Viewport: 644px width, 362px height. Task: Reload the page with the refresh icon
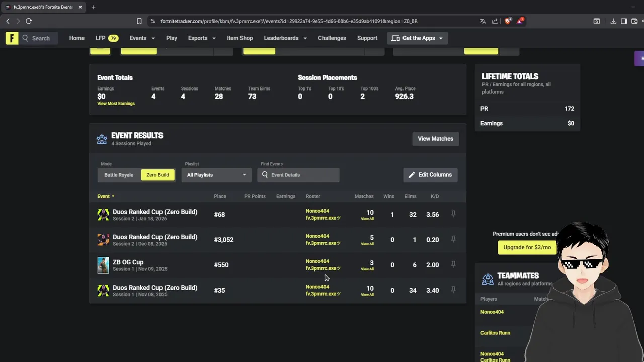coord(29,21)
